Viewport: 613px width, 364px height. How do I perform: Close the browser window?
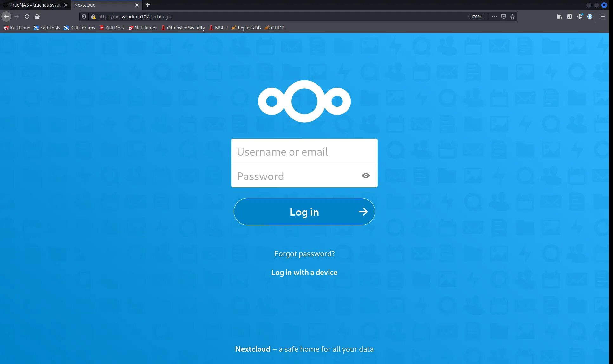pos(604,5)
